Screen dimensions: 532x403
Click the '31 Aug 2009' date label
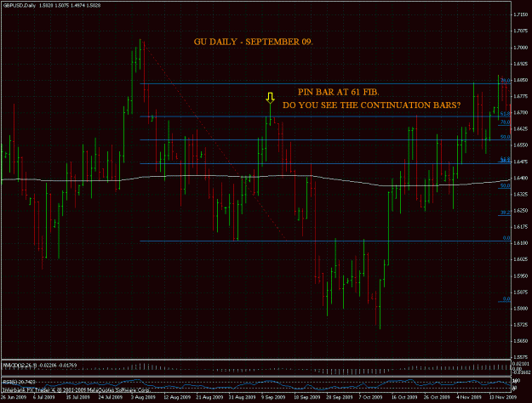tap(243, 397)
